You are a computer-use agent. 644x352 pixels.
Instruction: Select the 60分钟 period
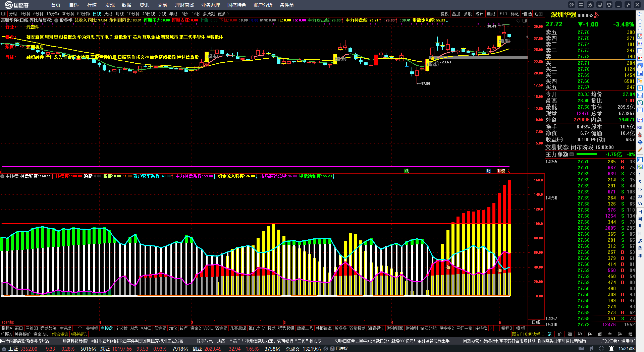(84, 14)
